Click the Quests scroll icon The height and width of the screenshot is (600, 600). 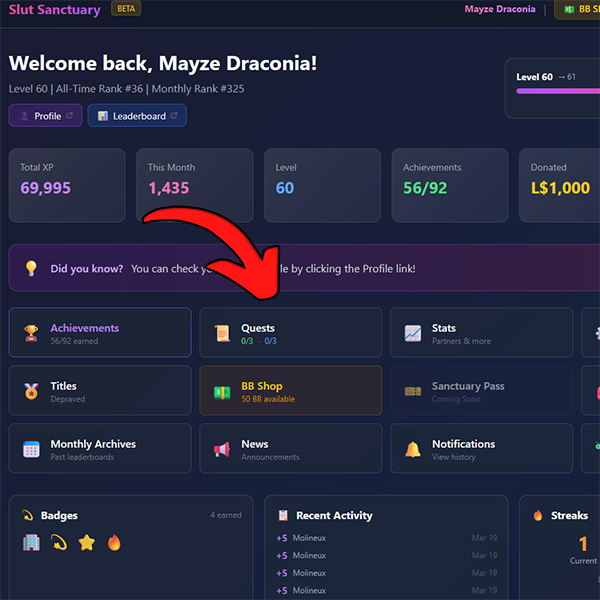click(x=221, y=333)
